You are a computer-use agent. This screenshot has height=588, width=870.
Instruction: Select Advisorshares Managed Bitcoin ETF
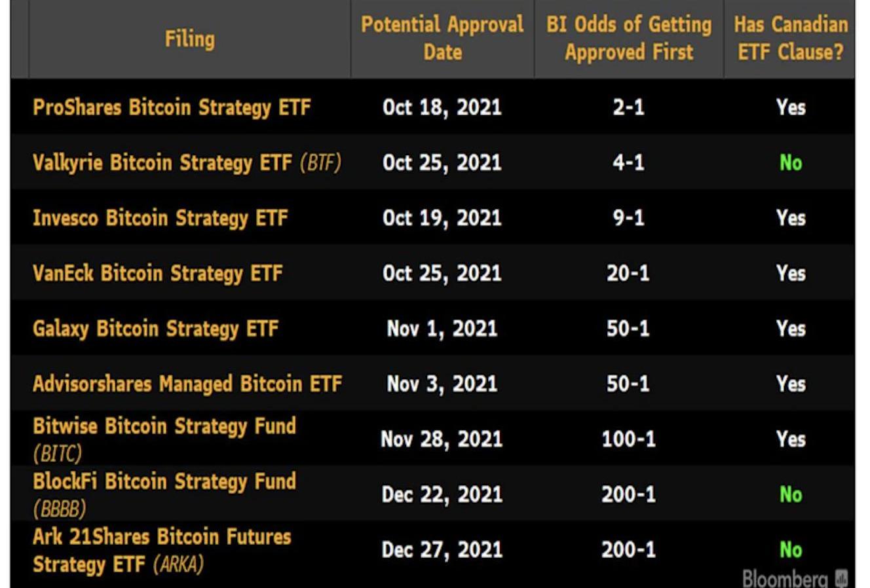coord(187,384)
